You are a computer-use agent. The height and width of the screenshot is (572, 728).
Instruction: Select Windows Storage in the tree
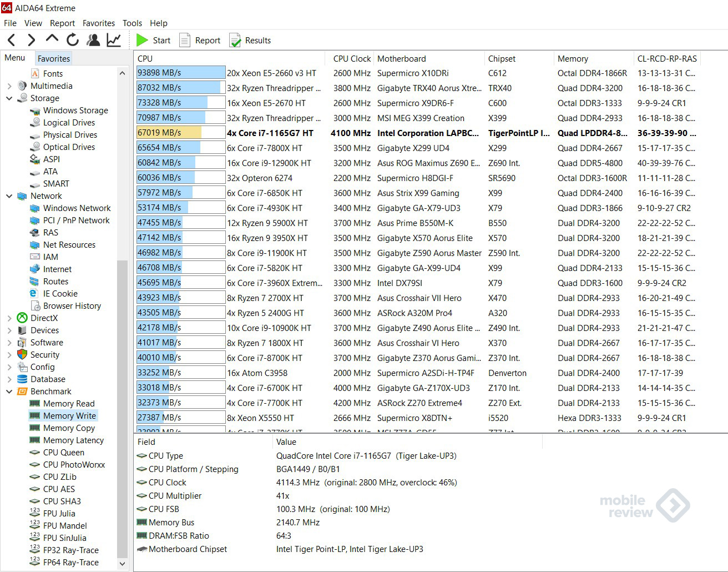pyautogui.click(x=75, y=111)
